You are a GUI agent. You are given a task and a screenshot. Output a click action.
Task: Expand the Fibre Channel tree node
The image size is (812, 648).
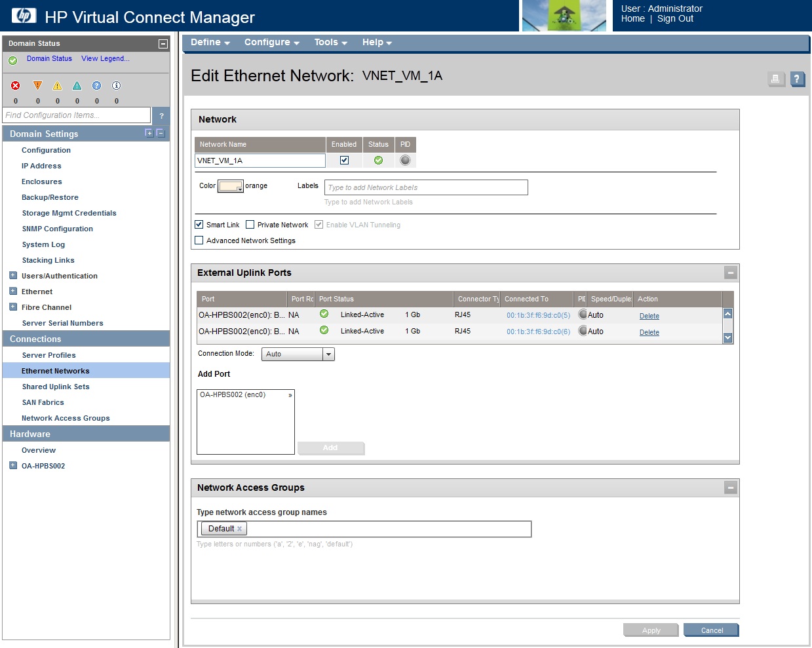pyautogui.click(x=13, y=307)
